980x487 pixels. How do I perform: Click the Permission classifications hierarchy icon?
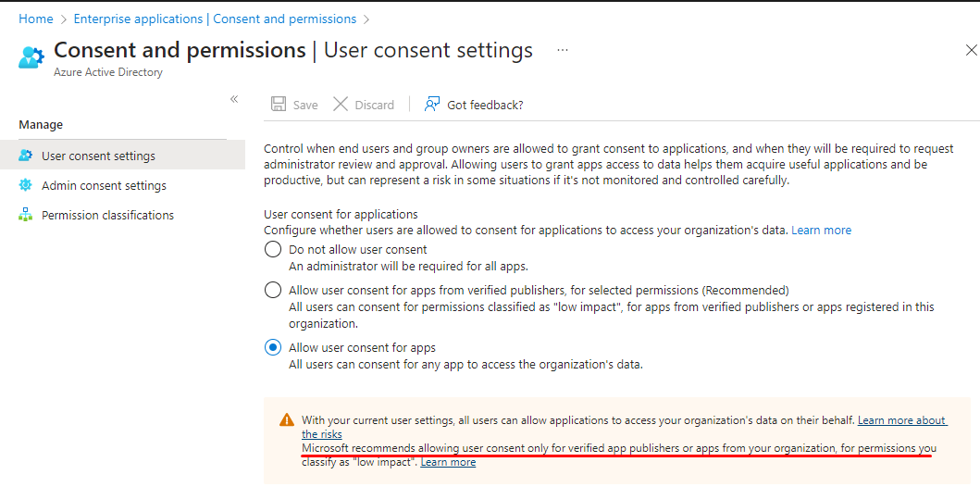point(26,215)
